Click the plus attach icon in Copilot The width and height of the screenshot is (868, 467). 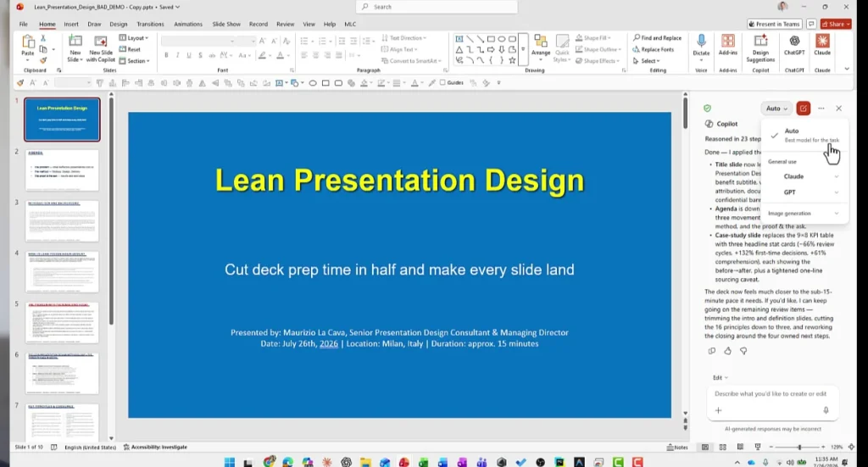click(719, 410)
